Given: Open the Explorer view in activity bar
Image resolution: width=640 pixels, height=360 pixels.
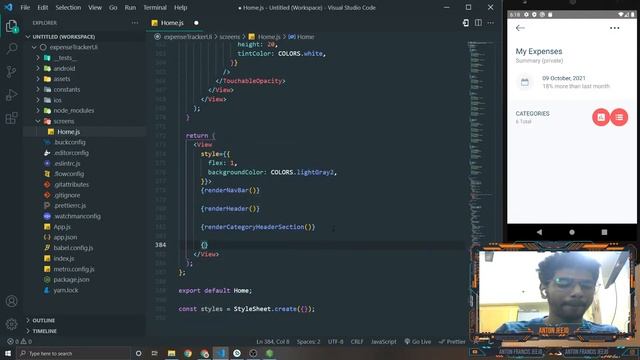Looking at the screenshot, I should 11,27.
